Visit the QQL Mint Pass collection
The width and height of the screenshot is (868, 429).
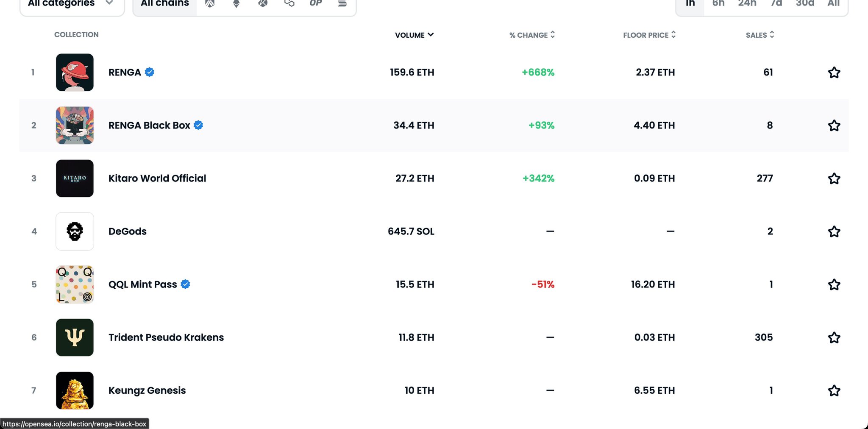[143, 284]
